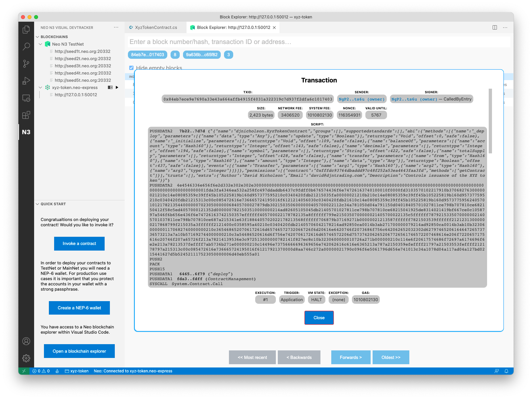Click the feedback icon in status bar
532x399 pixels.
coord(497,371)
